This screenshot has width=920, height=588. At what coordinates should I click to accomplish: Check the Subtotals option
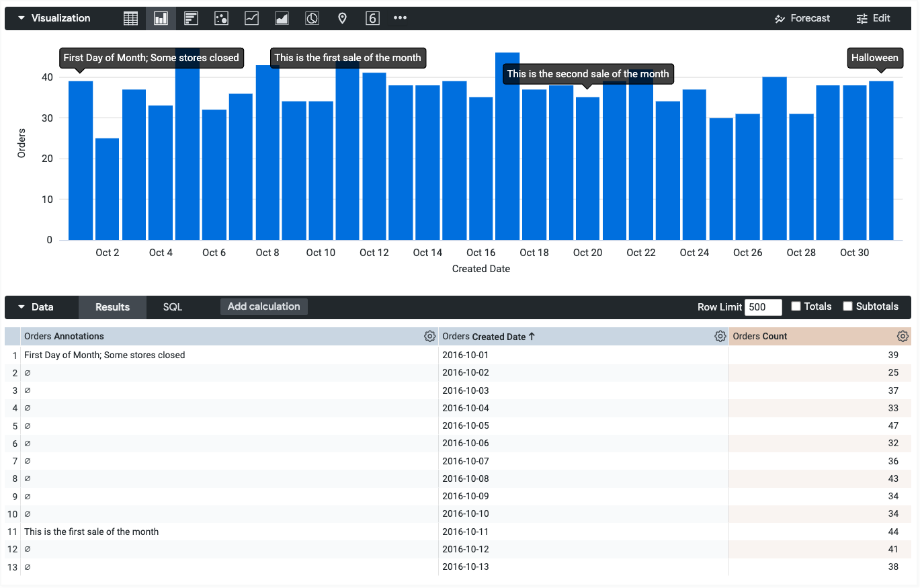[847, 306]
